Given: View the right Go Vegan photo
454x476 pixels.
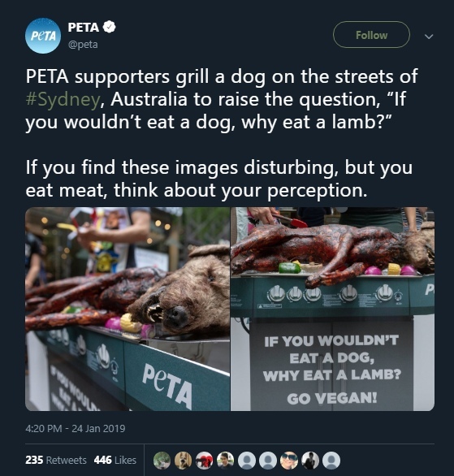Looking at the screenshot, I should 332,309.
